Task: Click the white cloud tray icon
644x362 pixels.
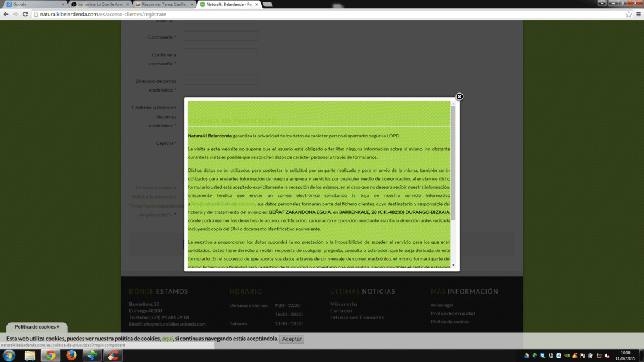Action: coord(559,356)
